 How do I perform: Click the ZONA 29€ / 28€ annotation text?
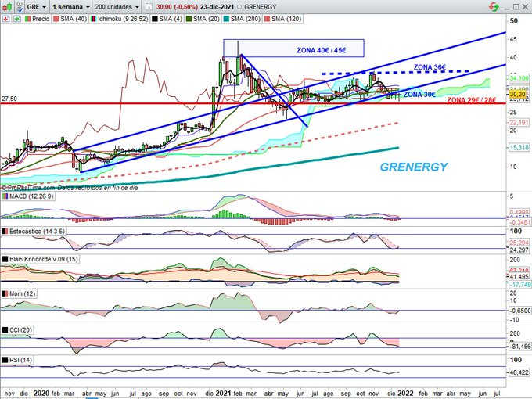471,100
